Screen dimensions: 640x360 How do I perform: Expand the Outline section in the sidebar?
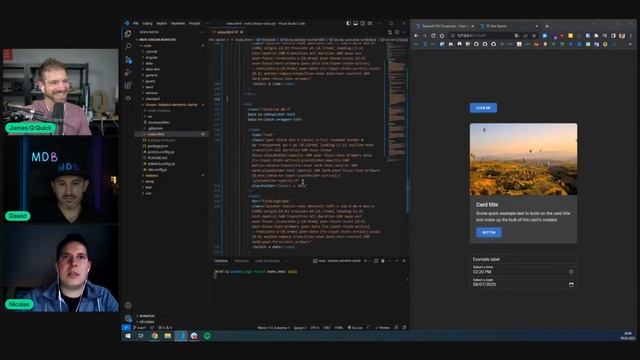coord(147,316)
